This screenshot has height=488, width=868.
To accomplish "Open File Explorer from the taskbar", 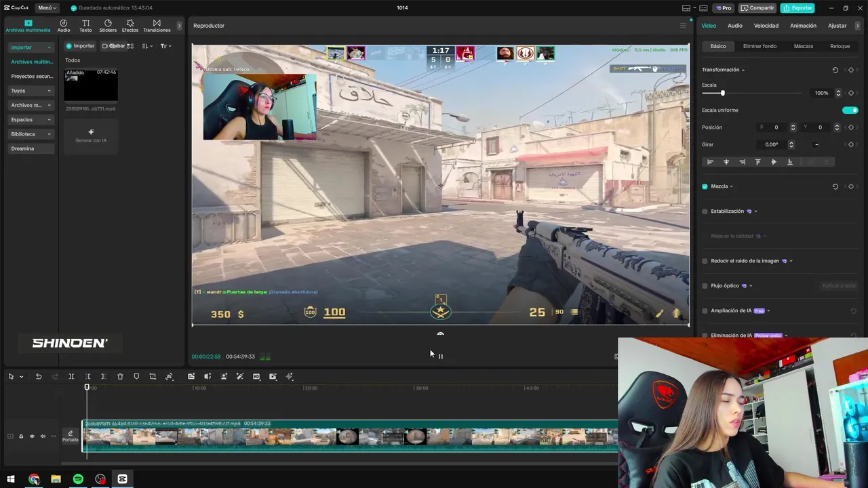I will [56, 479].
